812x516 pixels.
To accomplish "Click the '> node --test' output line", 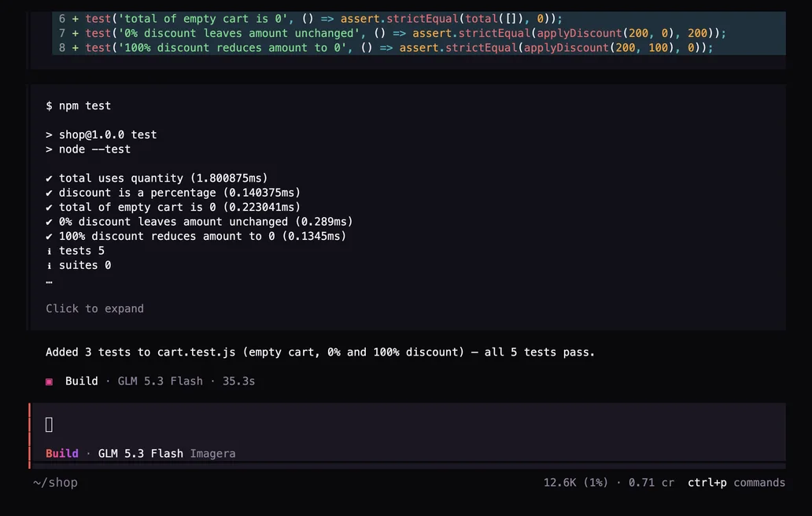I will point(88,149).
